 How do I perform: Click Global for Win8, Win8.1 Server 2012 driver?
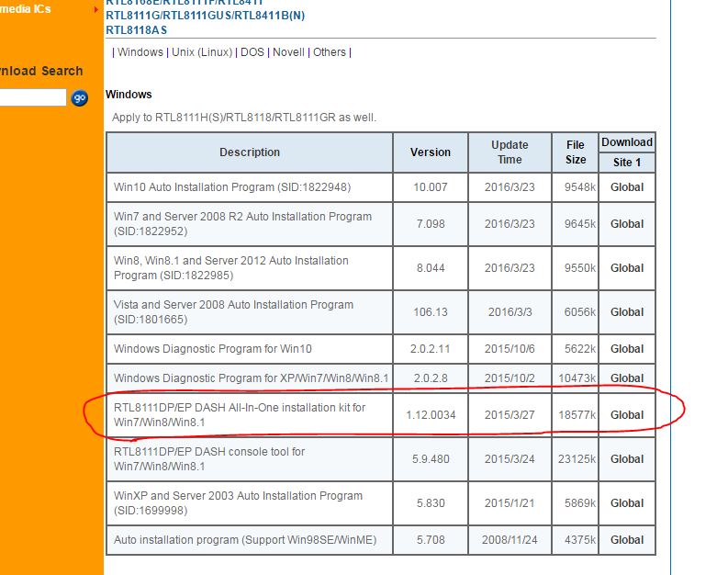(627, 268)
